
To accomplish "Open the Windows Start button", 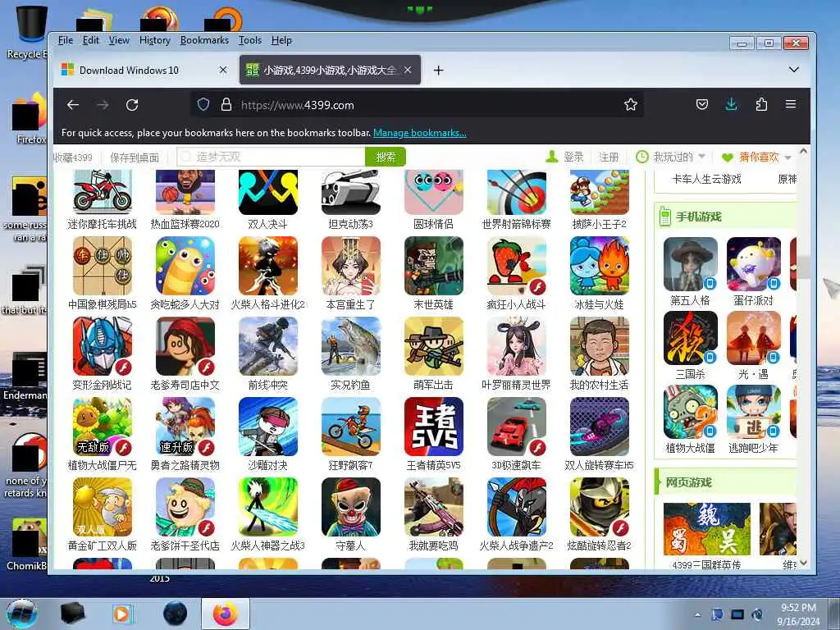I will (22, 614).
